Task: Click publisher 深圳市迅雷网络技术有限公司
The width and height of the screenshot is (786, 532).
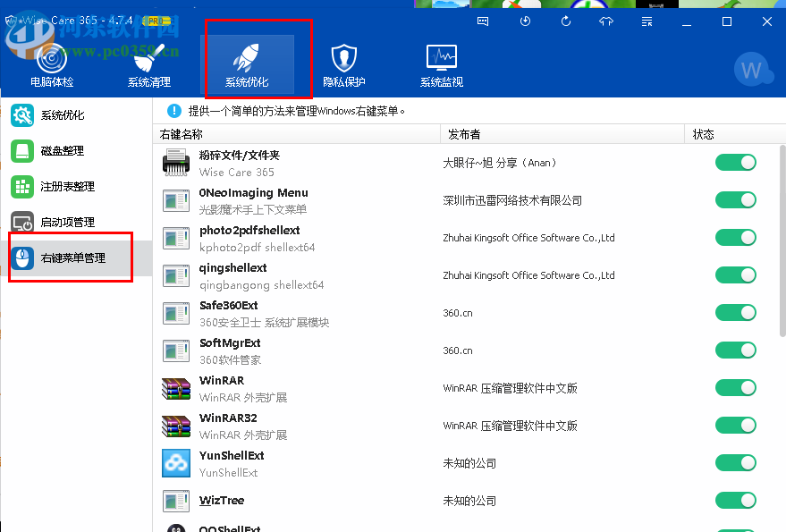Action: point(512,200)
